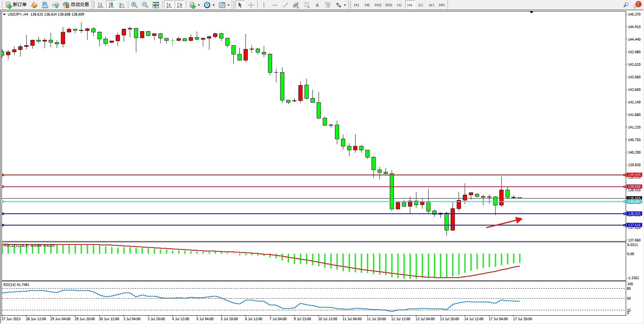Expand the chart templates dropdown arrow
Screen dimensions: 644x324
pos(228,5)
